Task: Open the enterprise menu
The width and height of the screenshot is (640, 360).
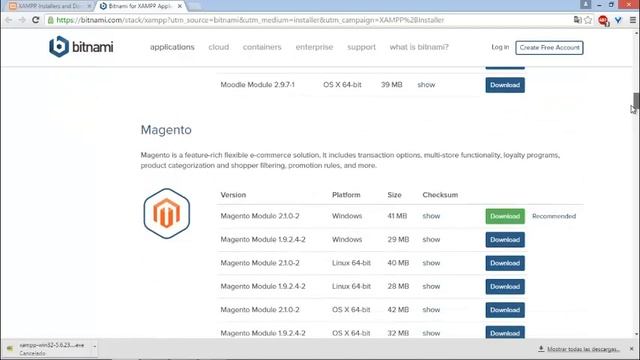Action: coord(314,47)
